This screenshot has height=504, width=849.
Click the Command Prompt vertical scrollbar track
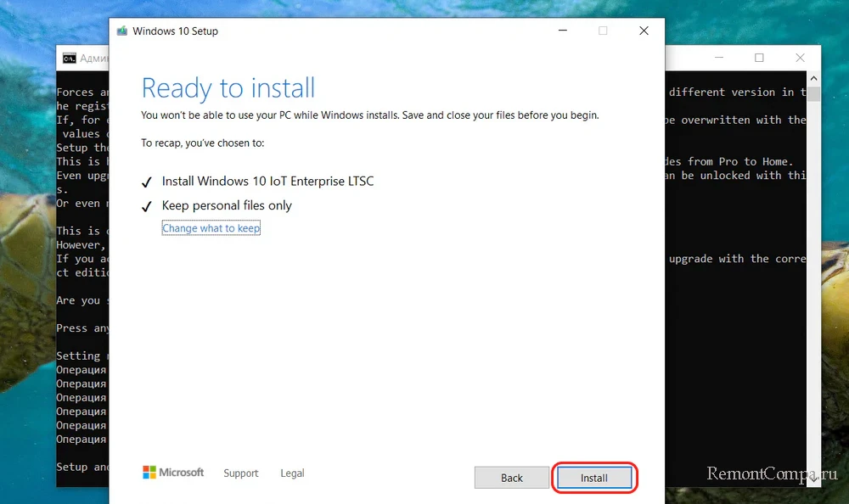pyautogui.click(x=813, y=297)
